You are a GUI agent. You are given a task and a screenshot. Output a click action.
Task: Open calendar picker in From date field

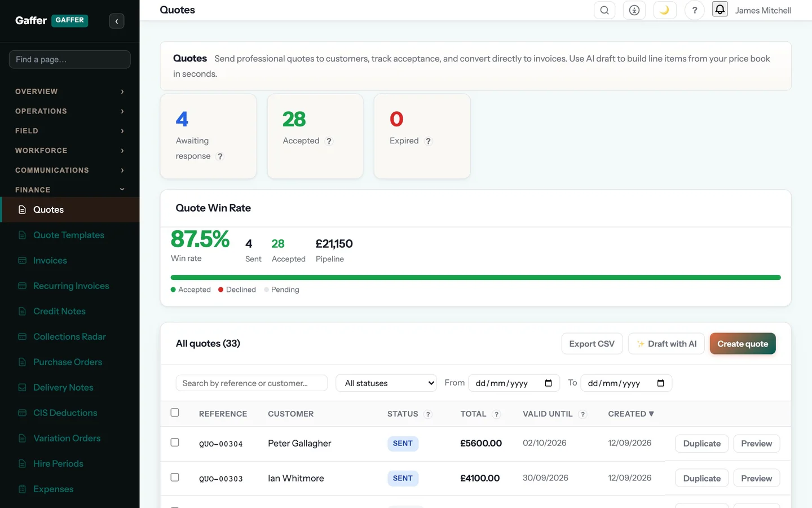pos(548,383)
